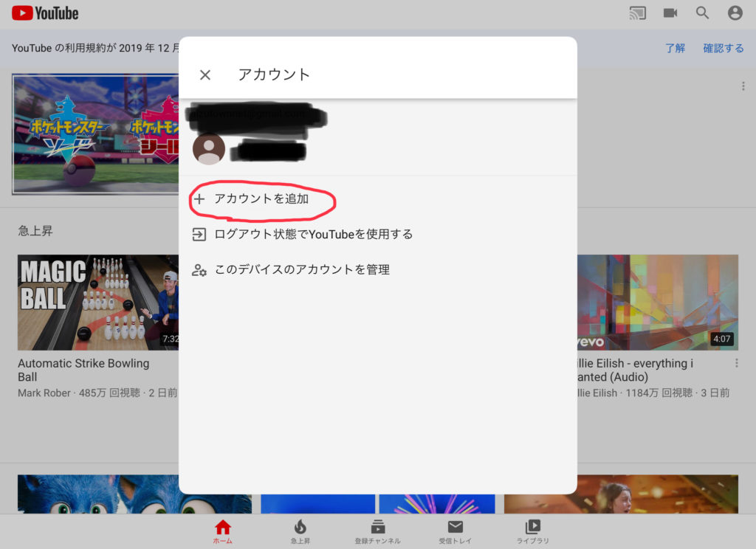Click the sign-out arrow icon

tap(199, 234)
